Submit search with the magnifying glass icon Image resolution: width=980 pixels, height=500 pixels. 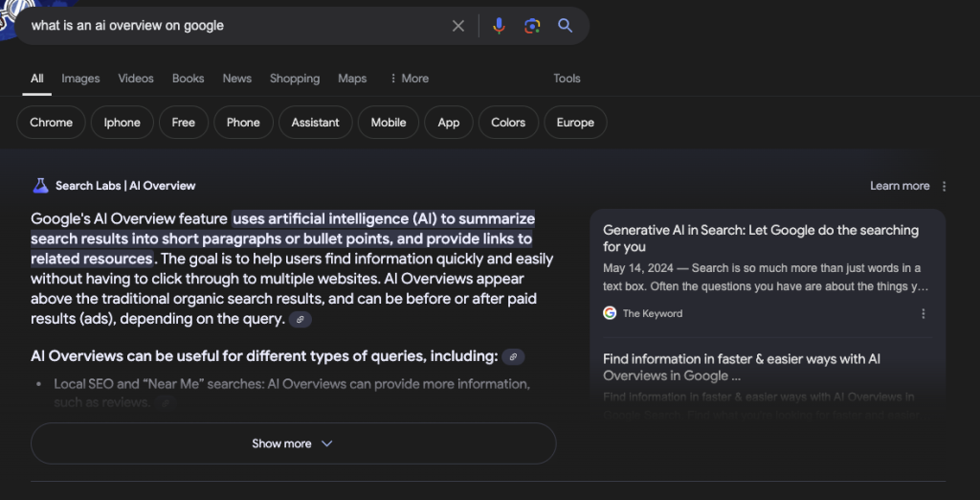click(565, 26)
